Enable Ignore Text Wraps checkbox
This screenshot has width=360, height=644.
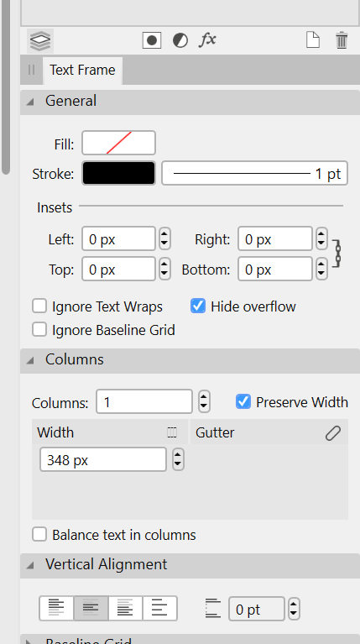pyautogui.click(x=39, y=306)
